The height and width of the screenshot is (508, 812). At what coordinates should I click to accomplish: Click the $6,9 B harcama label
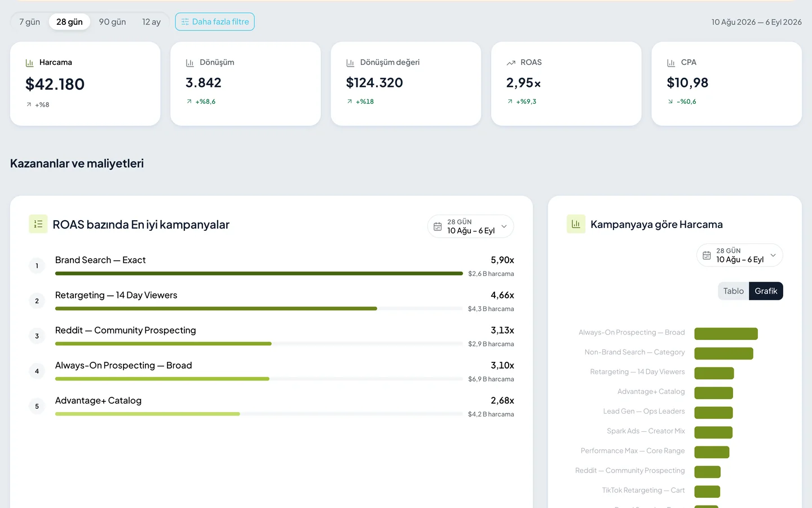pos(491,379)
